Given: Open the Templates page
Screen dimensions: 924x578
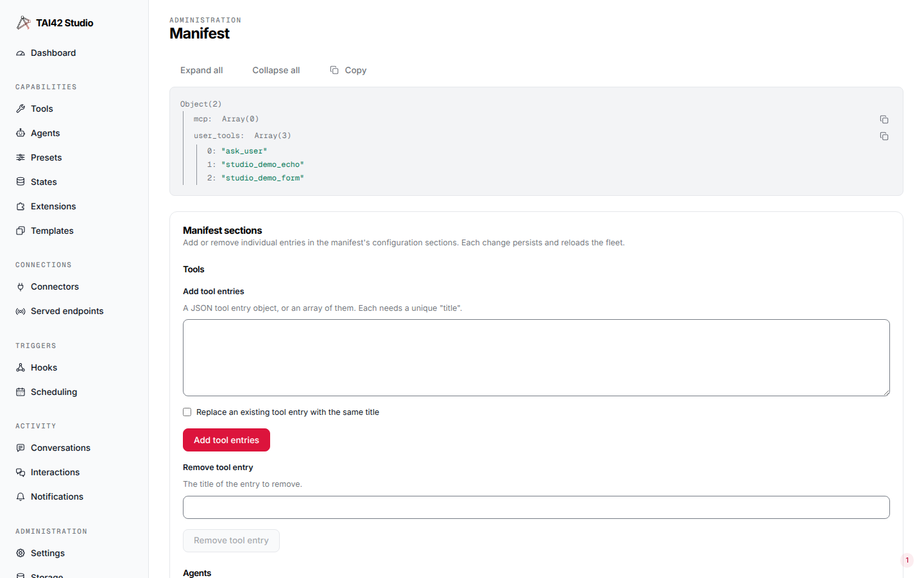Looking at the screenshot, I should click(52, 231).
